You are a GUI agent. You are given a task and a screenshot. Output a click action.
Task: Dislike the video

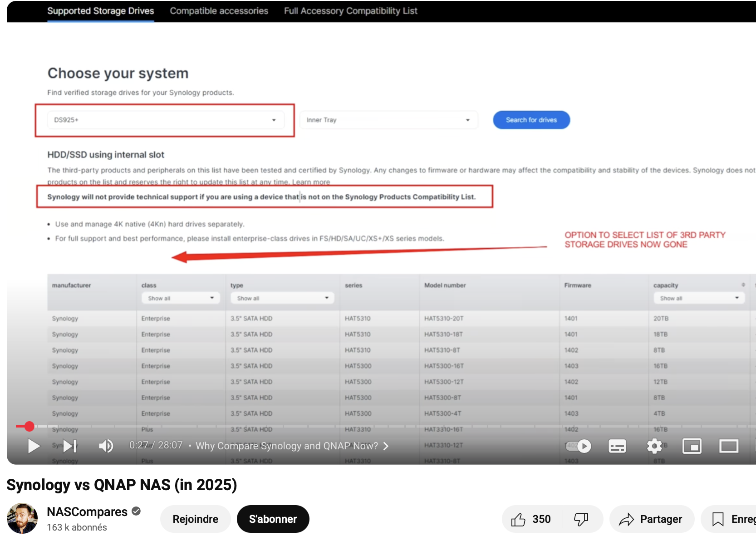(581, 519)
